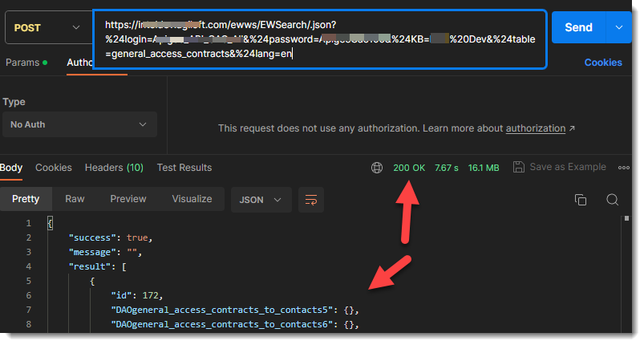The image size is (644, 345).
Task: Click the DAOgeneral_access_contracts_to_contacts6 line
Action: (235, 324)
